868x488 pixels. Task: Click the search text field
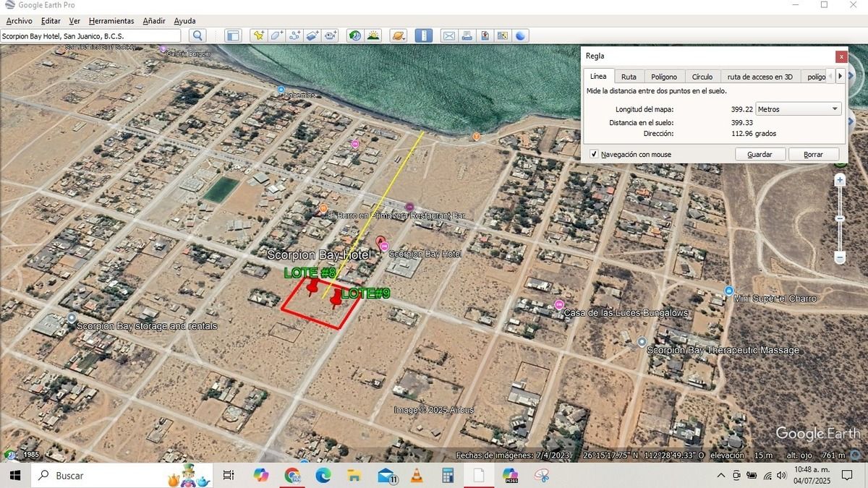click(x=90, y=35)
